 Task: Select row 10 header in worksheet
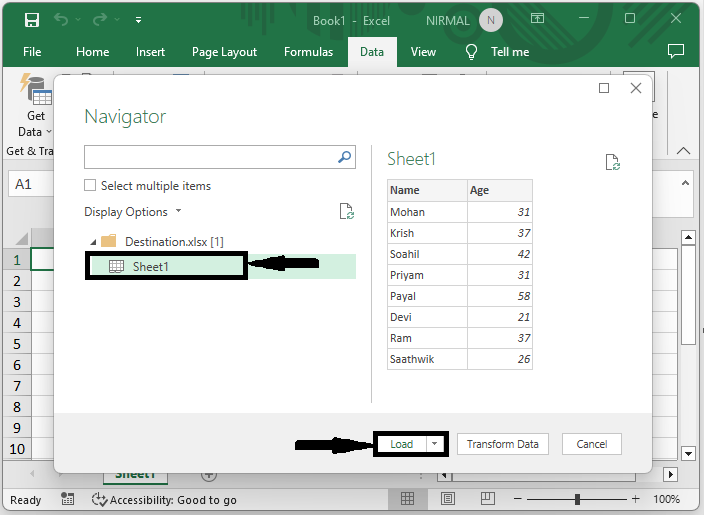17,449
